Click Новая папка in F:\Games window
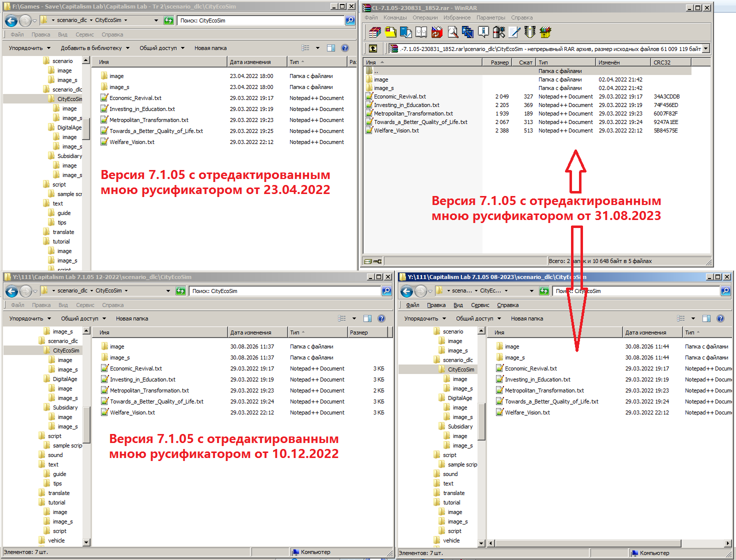 pos(210,48)
